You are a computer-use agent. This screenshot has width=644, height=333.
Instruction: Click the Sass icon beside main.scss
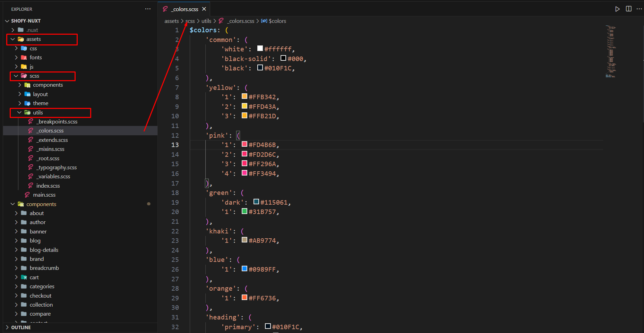tap(27, 195)
